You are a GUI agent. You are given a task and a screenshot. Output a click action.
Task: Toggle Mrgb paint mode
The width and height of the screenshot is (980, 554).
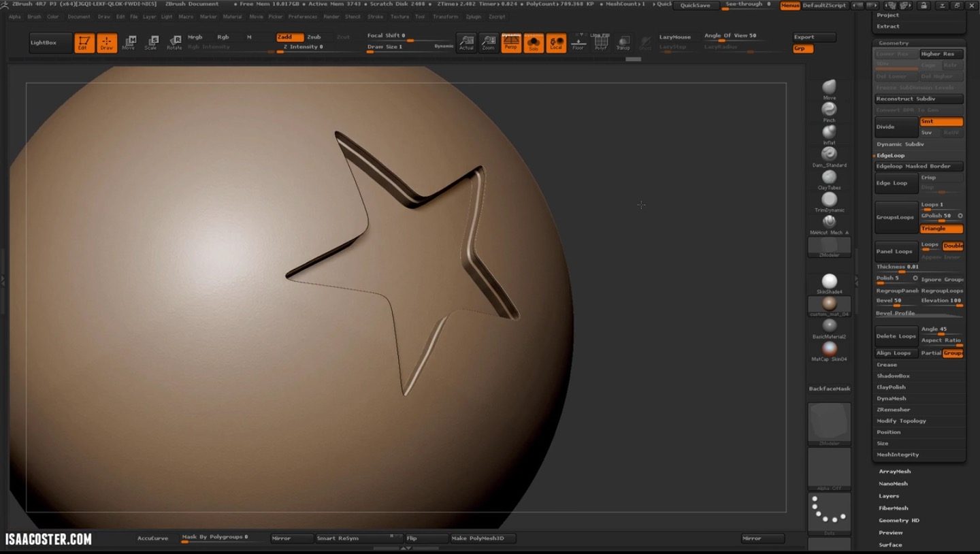coord(195,37)
